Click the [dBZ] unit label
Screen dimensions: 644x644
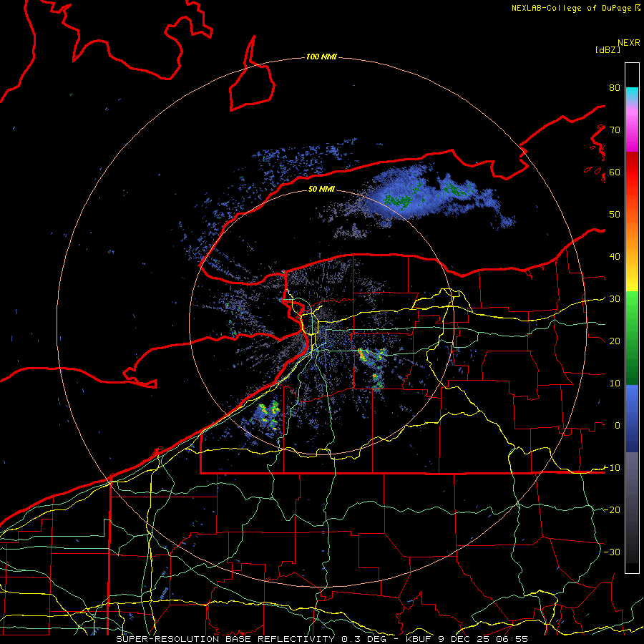coord(608,49)
